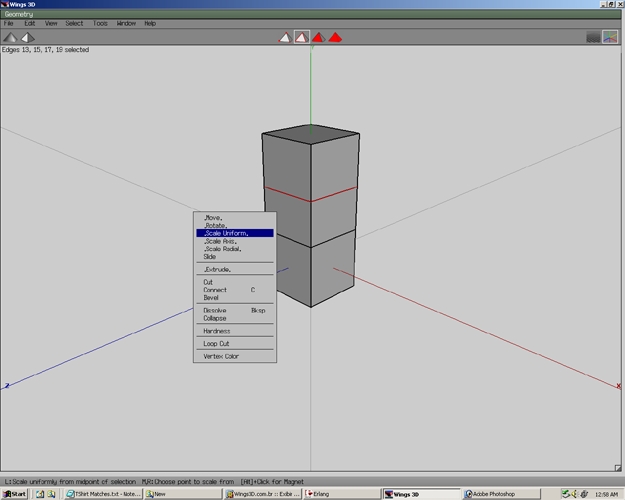Click first quick launch icon beside Start
Image resolution: width=625 pixels, height=500 pixels.
click(40, 494)
